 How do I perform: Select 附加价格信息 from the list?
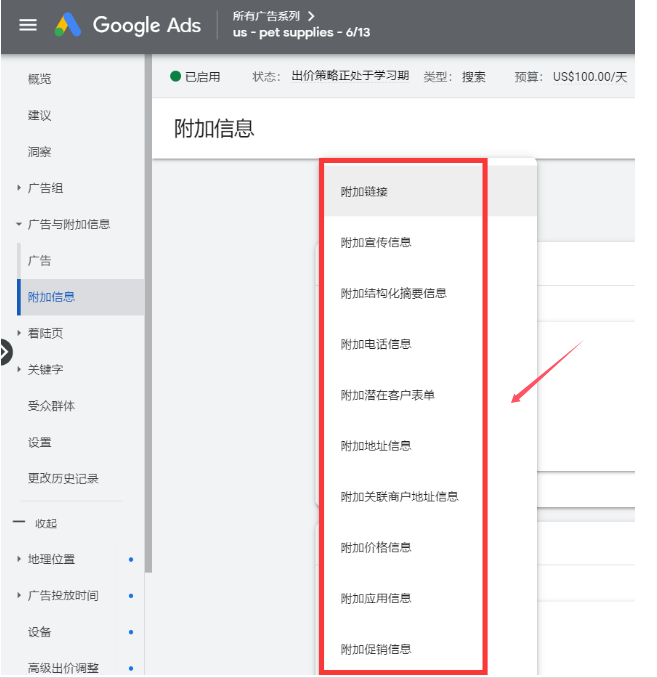coord(376,547)
